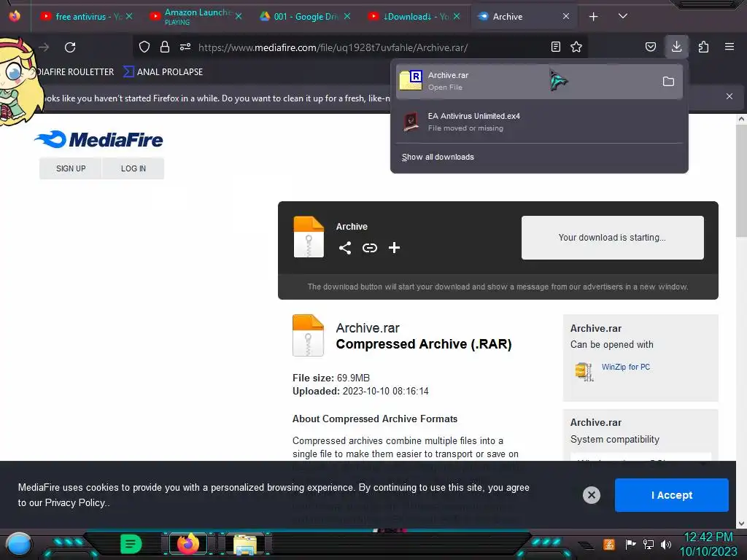Click the orange Java tray icon
The image size is (747, 560).
point(608,544)
